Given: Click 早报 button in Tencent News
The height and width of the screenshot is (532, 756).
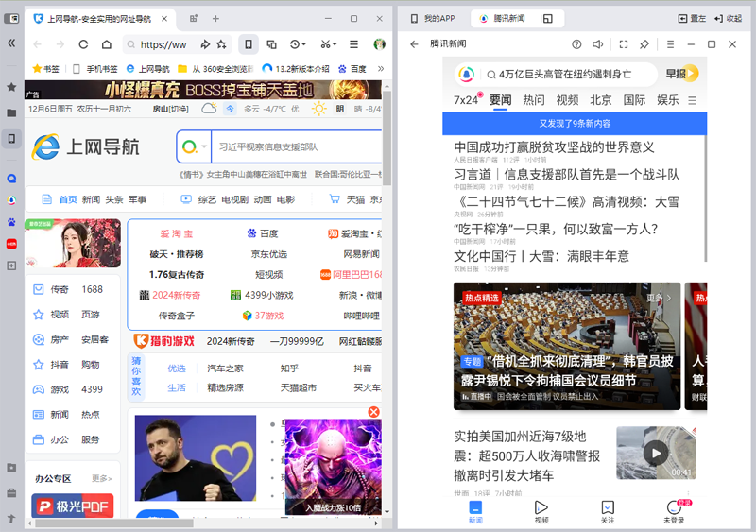Looking at the screenshot, I should (681, 74).
